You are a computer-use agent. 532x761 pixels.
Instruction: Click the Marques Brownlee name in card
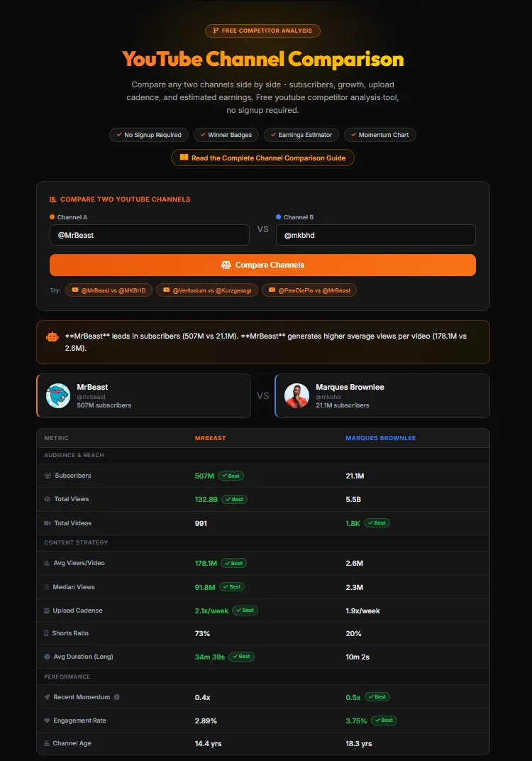click(x=350, y=387)
